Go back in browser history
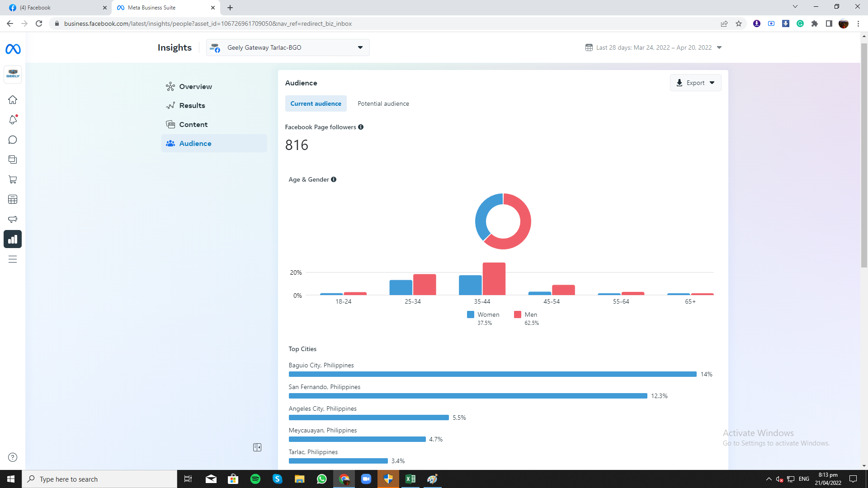 (x=10, y=23)
